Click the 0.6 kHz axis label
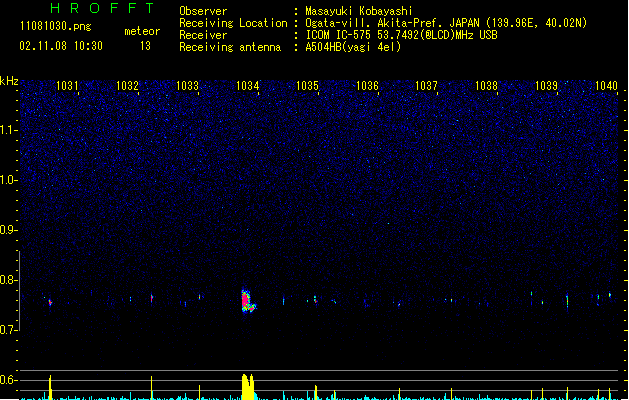The height and width of the screenshot is (400, 629). (8, 380)
